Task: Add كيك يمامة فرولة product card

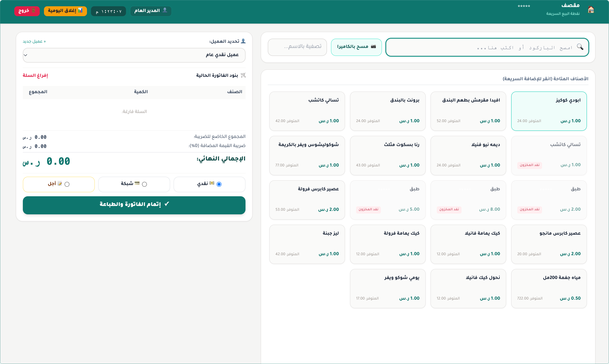Action: point(388,244)
